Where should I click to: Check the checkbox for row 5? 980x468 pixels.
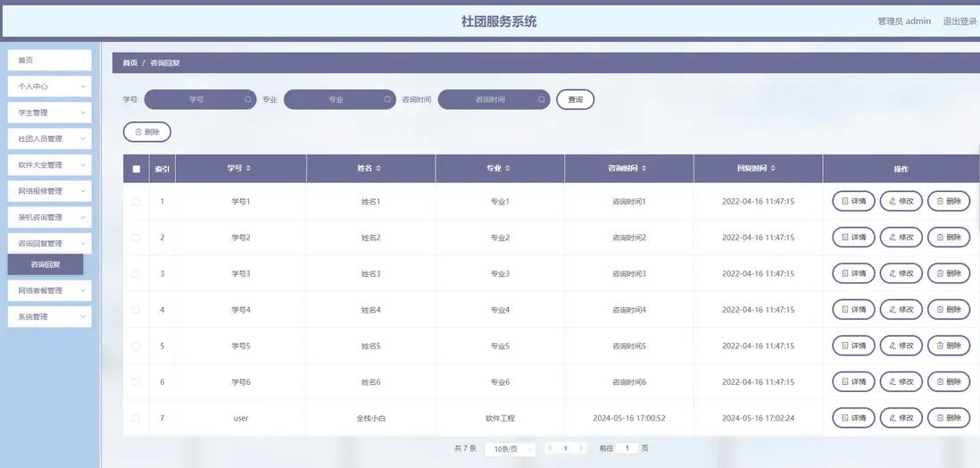coord(136,346)
